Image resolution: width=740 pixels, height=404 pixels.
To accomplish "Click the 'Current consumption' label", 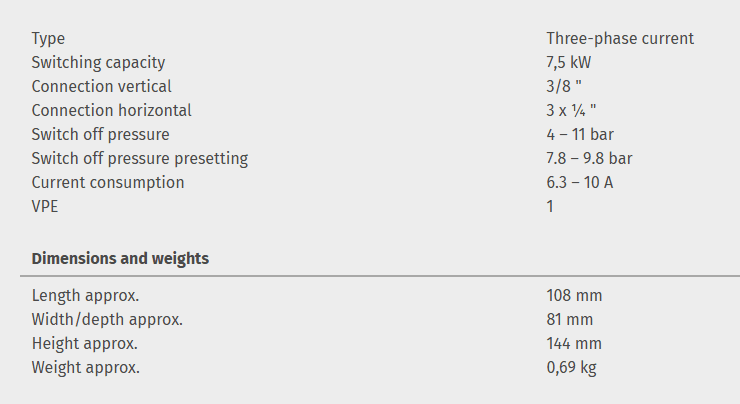I will [x=108, y=182].
